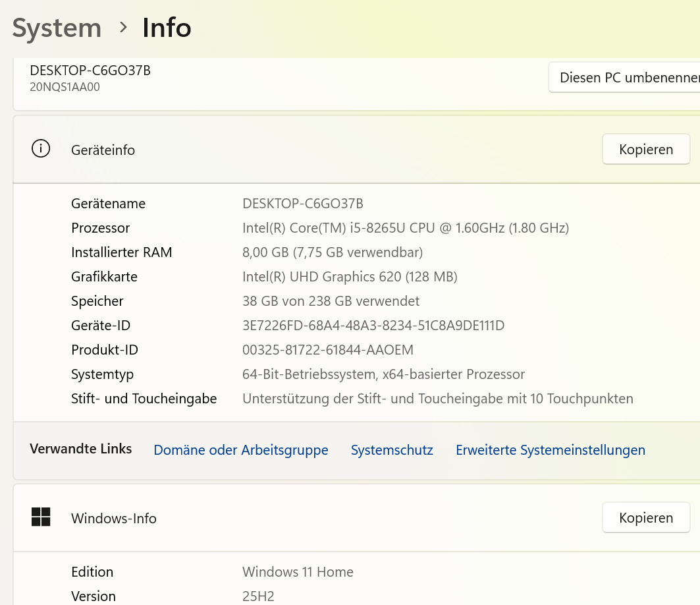Select the RAM value 8,00 GB
The height and width of the screenshot is (605, 700).
point(332,252)
